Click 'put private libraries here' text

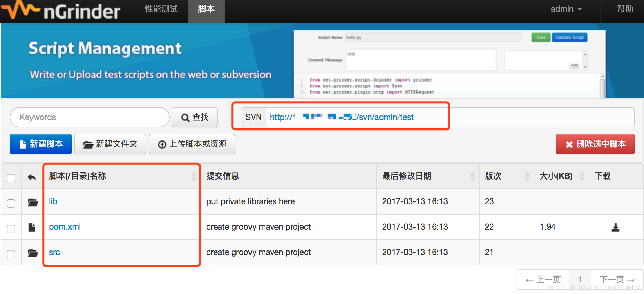pyautogui.click(x=250, y=201)
